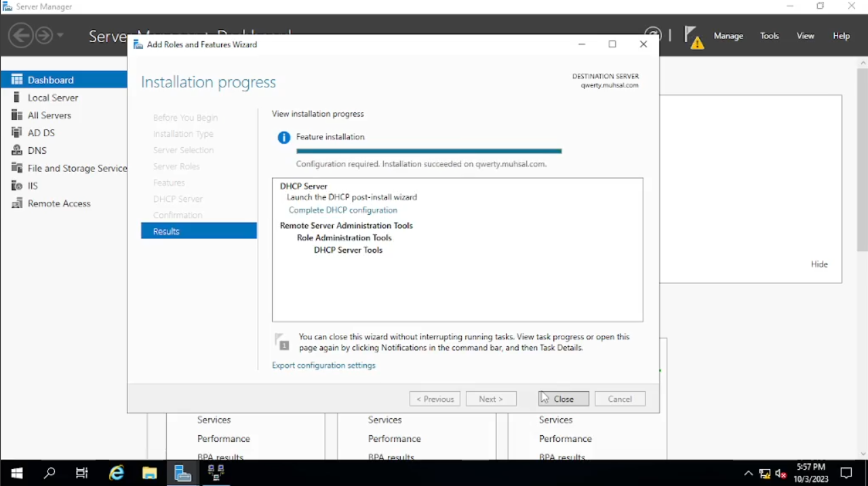
Task: Open the Tools menu
Action: pyautogui.click(x=769, y=36)
